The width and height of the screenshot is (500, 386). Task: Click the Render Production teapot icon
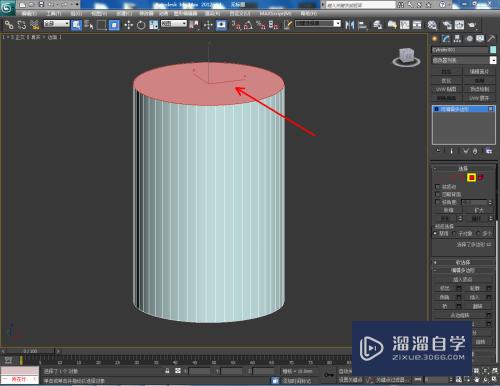[x=472, y=25]
